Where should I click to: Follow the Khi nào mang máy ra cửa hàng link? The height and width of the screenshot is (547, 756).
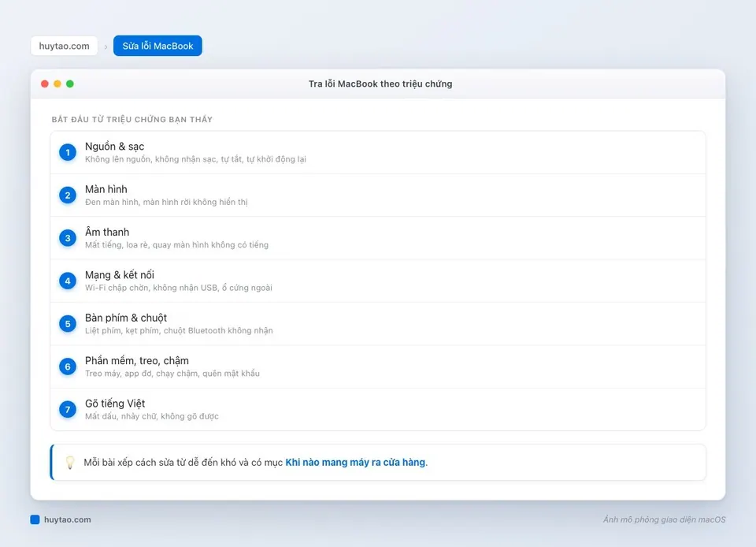(355, 462)
